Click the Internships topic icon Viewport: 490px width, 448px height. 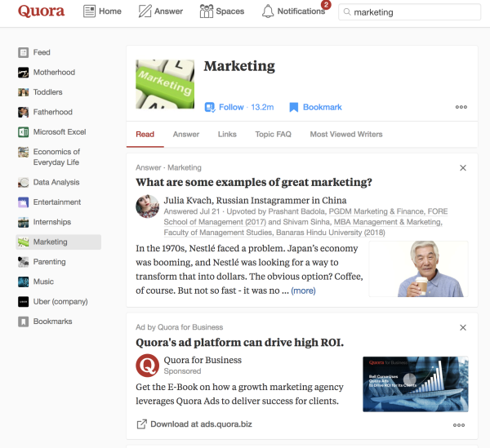pyautogui.click(x=23, y=222)
